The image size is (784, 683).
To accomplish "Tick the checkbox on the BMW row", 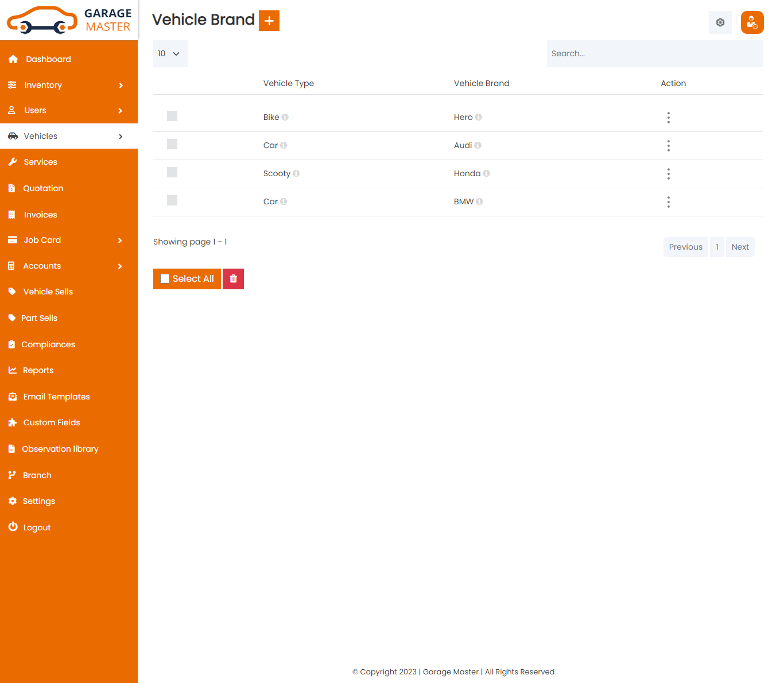I will pos(172,200).
